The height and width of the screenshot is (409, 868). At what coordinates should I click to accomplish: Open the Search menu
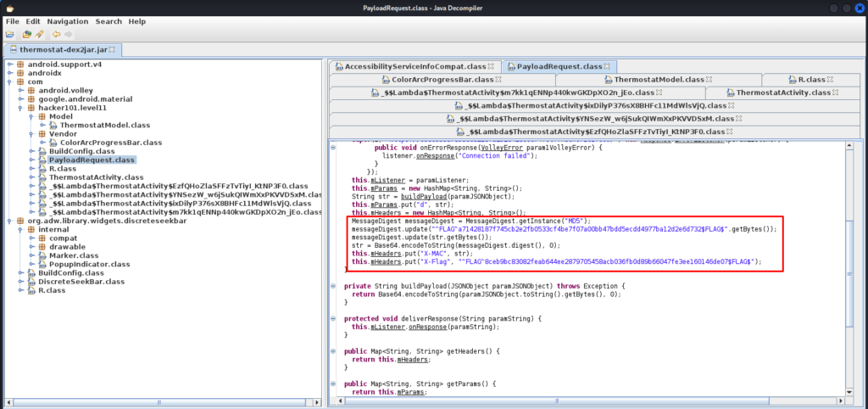(x=108, y=21)
